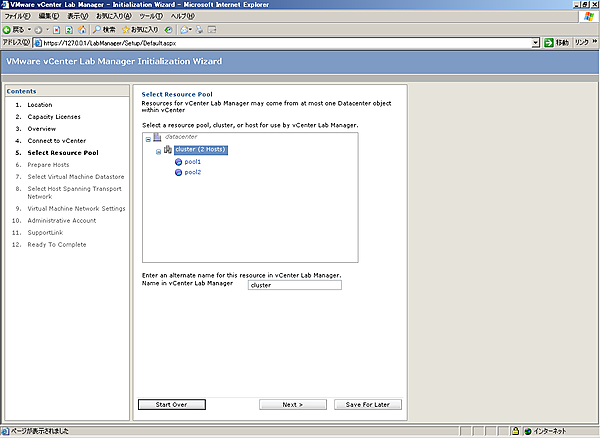Click the Windows flag logo icon
This screenshot has height=438, width=600.
click(x=589, y=16)
